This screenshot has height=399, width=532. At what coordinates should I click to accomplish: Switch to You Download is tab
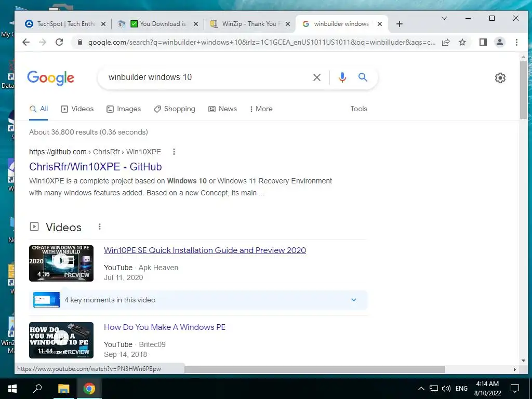(158, 24)
